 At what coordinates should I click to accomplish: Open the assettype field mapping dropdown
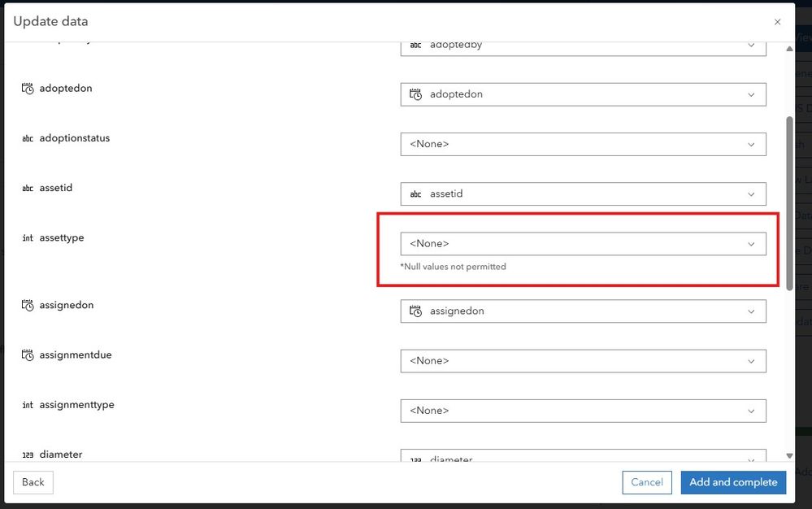tap(583, 244)
